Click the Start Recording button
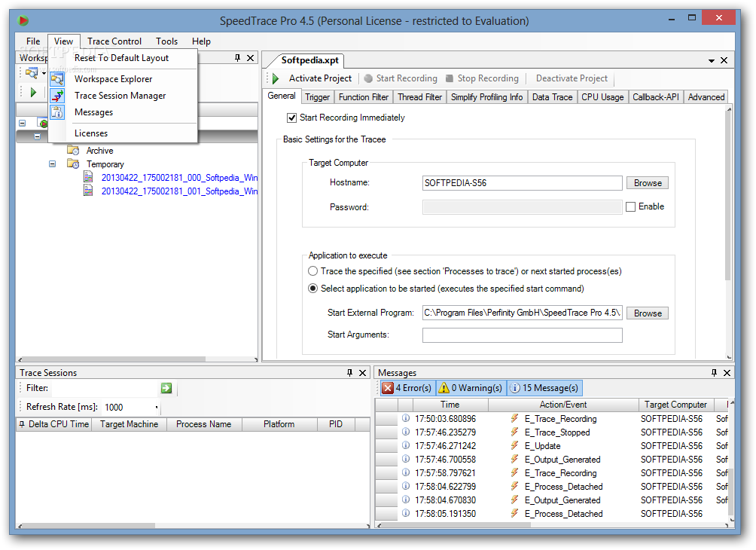Image resolution: width=756 pixels, height=550 pixels. (401, 78)
